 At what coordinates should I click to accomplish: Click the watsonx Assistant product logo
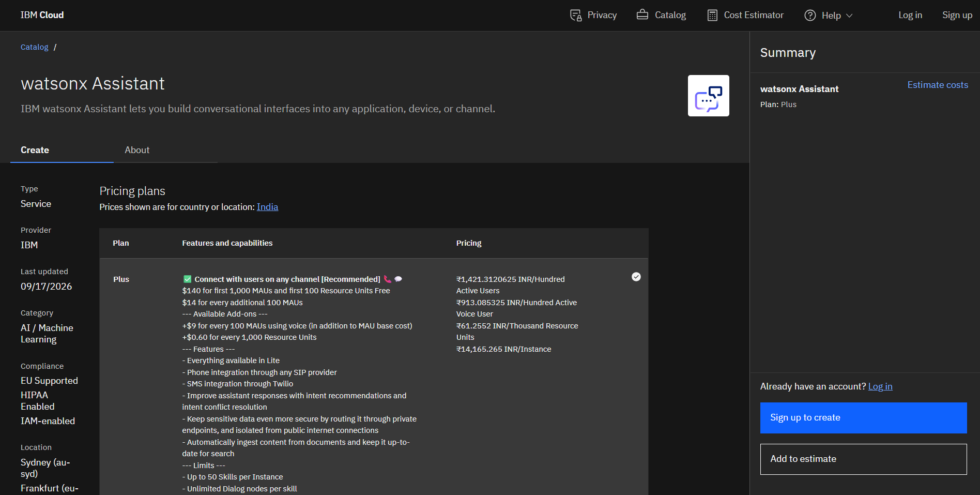[x=708, y=96]
